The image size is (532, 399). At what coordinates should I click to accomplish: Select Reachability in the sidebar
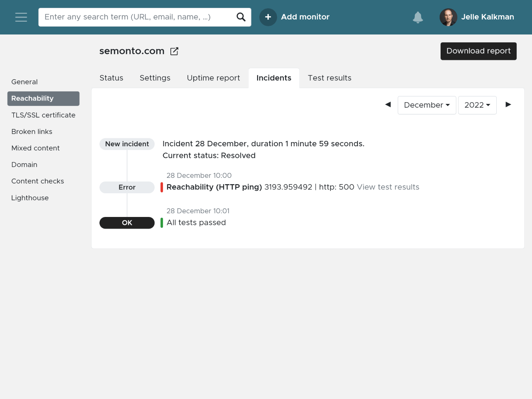click(43, 99)
